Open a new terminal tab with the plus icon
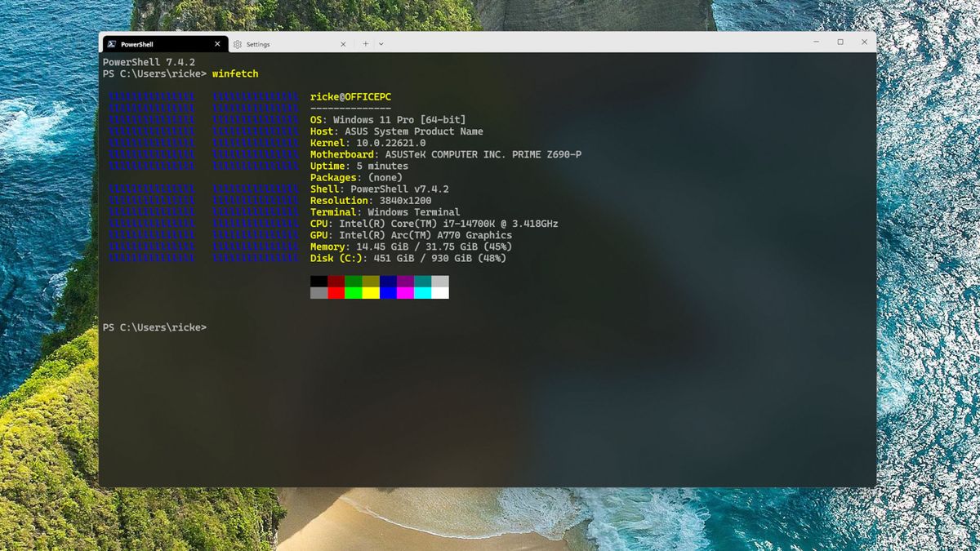 coord(365,43)
